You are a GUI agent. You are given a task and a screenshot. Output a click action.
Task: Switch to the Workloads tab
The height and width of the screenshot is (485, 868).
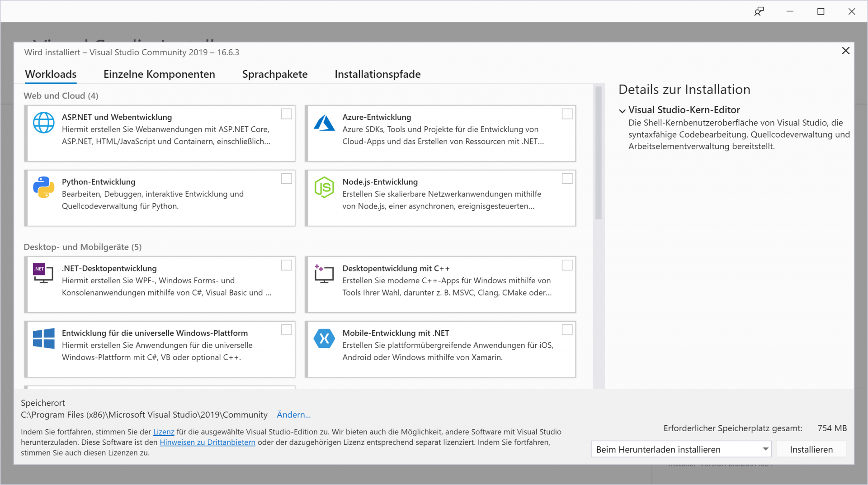click(51, 74)
